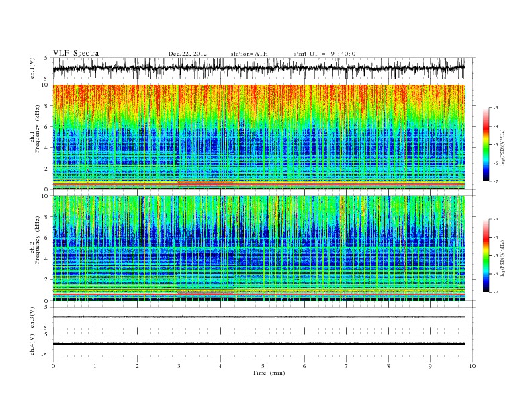Click the 'ch.3(V)' axis label

32,318
